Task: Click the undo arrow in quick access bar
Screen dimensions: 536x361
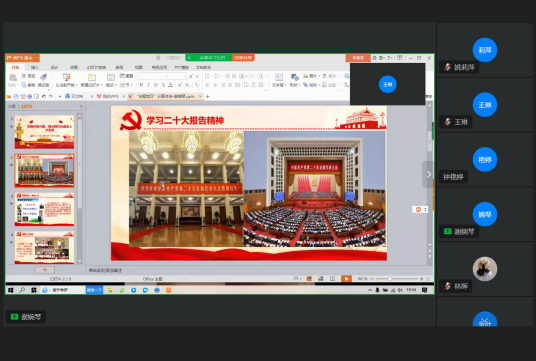Action: click(44, 96)
